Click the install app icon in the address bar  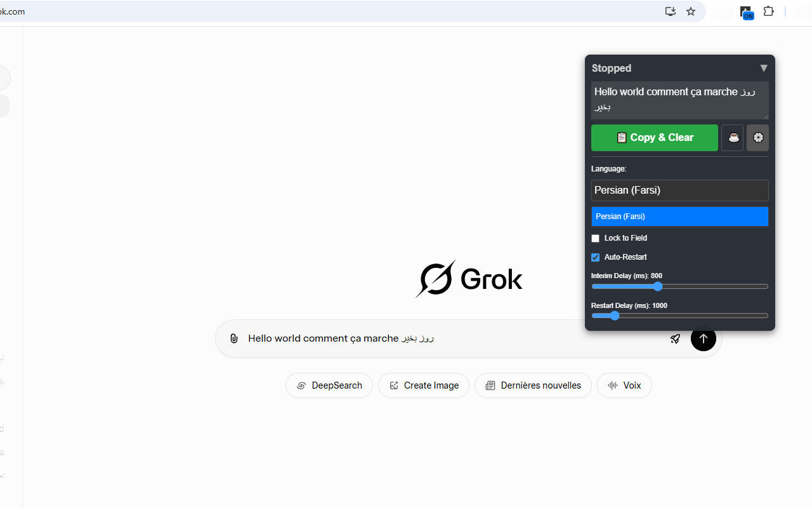pos(670,11)
